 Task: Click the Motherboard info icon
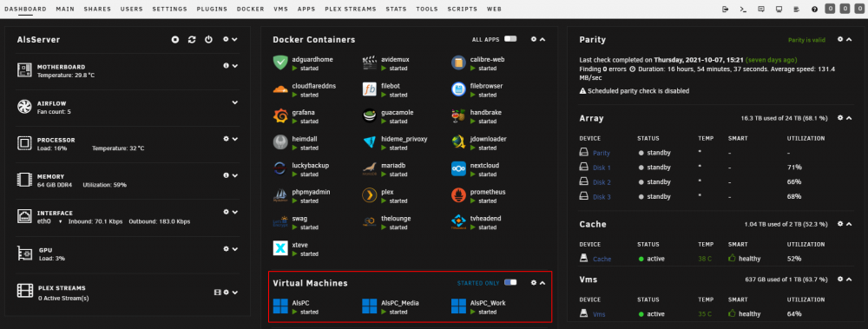coord(226,66)
